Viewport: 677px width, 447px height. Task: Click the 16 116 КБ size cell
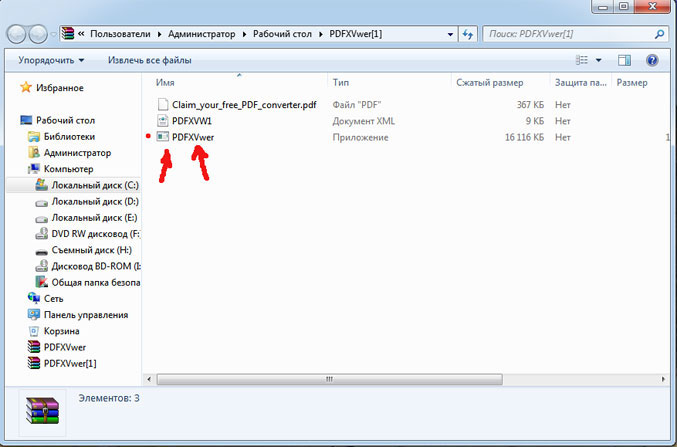(525, 137)
